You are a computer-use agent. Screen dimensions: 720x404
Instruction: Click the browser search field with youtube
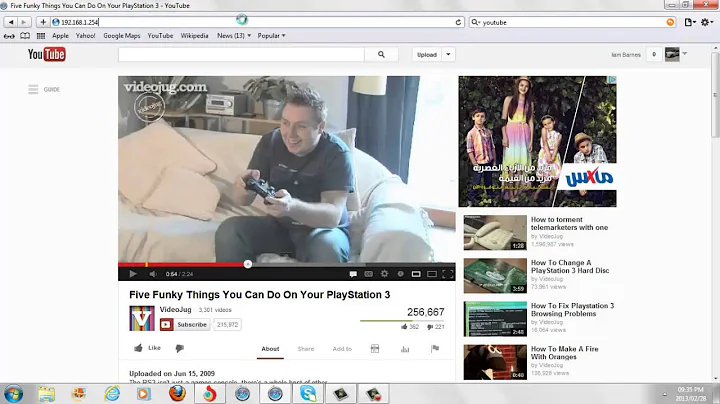click(573, 22)
